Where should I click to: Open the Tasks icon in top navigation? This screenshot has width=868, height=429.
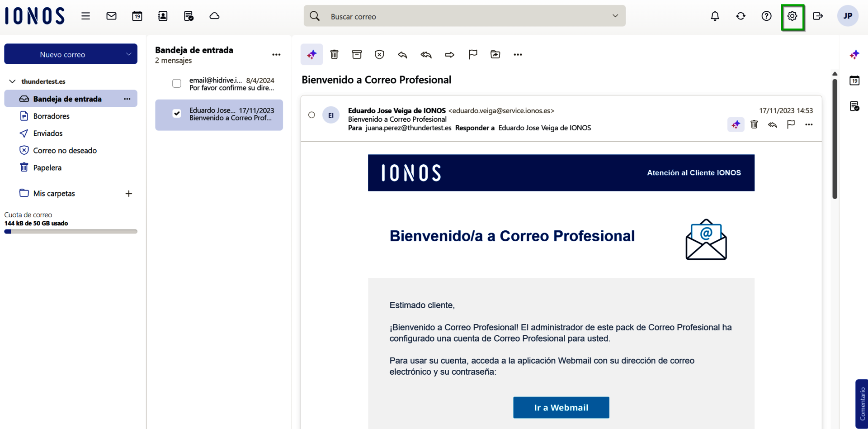189,16
